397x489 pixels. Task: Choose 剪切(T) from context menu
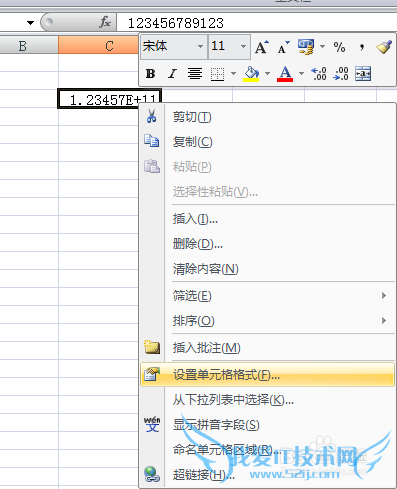[267, 117]
